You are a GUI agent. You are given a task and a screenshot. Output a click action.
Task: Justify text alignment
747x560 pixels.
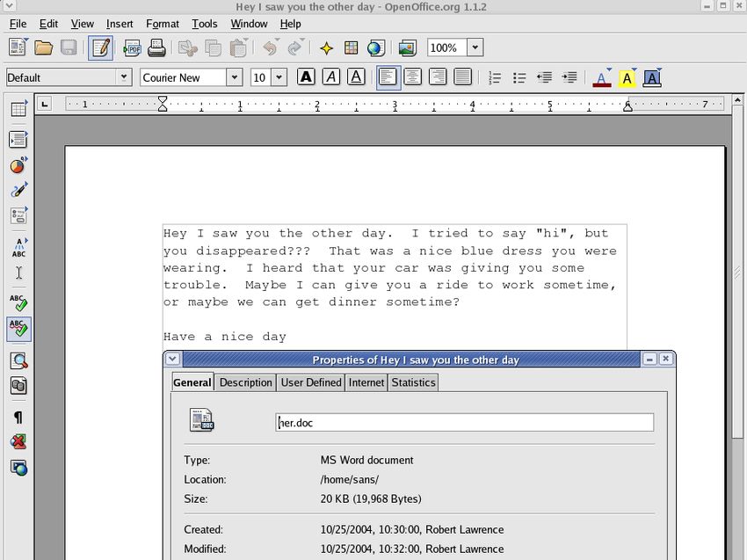coord(462,76)
